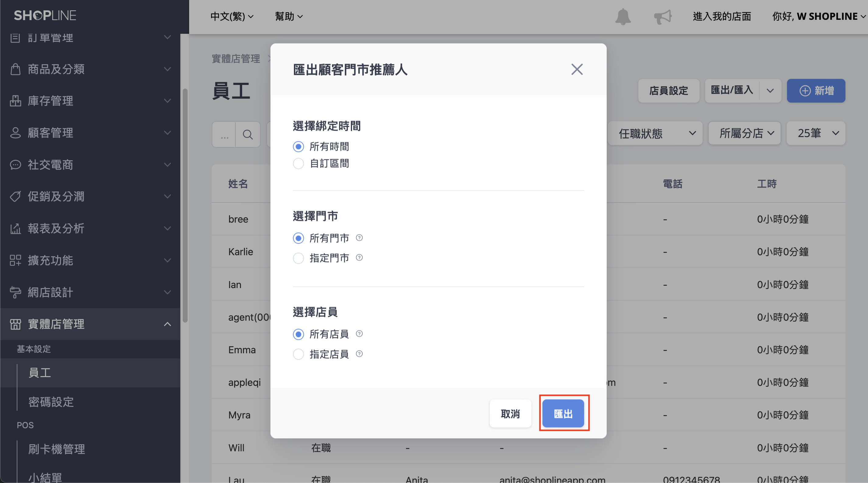Click the help icon beside 所有門市

click(359, 238)
